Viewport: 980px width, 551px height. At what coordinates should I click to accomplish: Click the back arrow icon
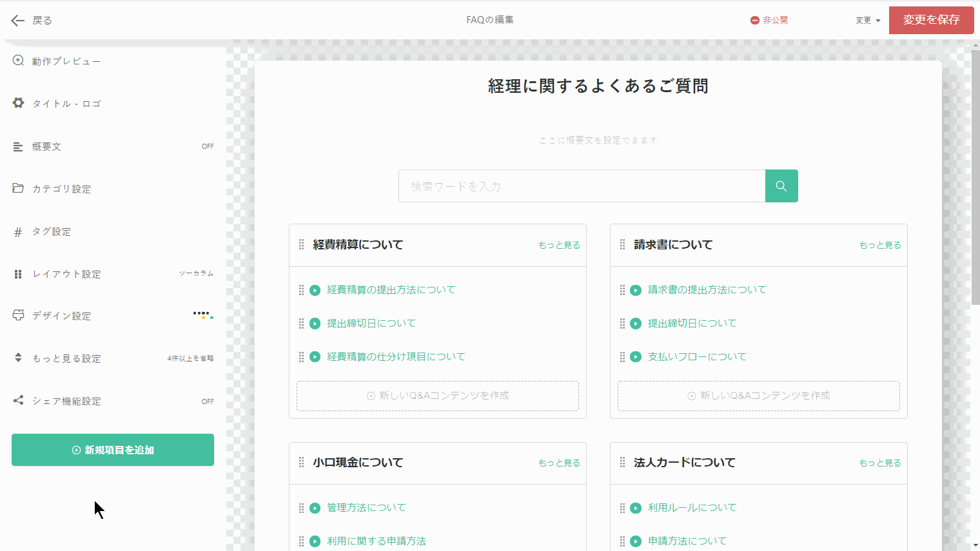[x=17, y=21]
